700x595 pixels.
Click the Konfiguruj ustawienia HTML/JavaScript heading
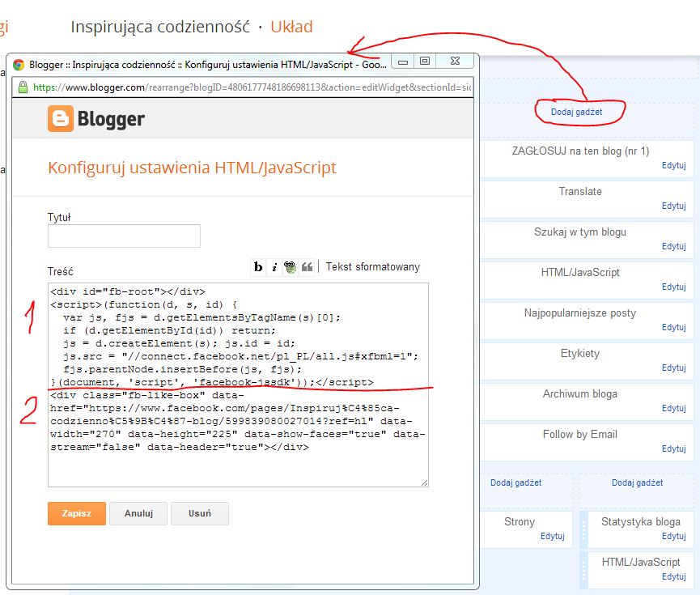pyautogui.click(x=192, y=168)
